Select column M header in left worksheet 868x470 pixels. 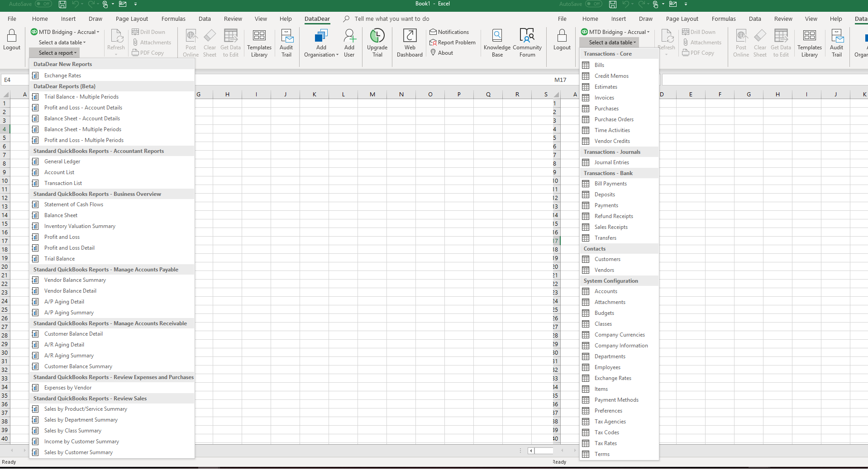[372, 95]
